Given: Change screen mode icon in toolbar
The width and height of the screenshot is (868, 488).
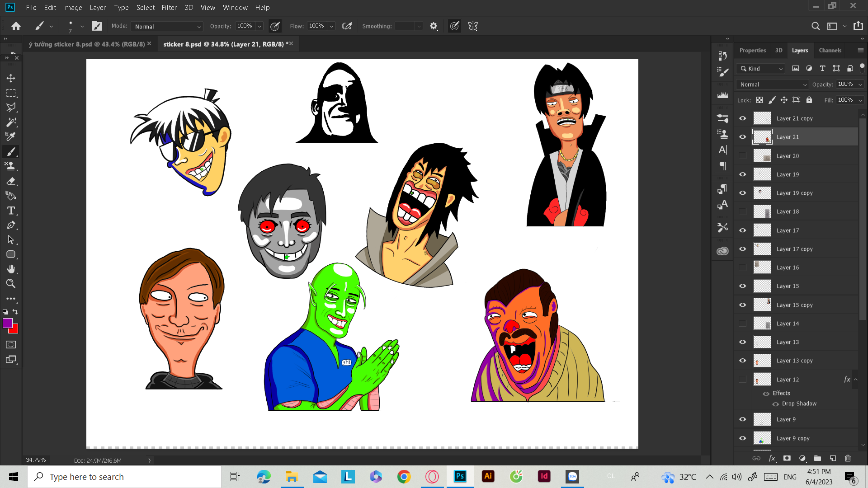Looking at the screenshot, I should click(x=11, y=360).
